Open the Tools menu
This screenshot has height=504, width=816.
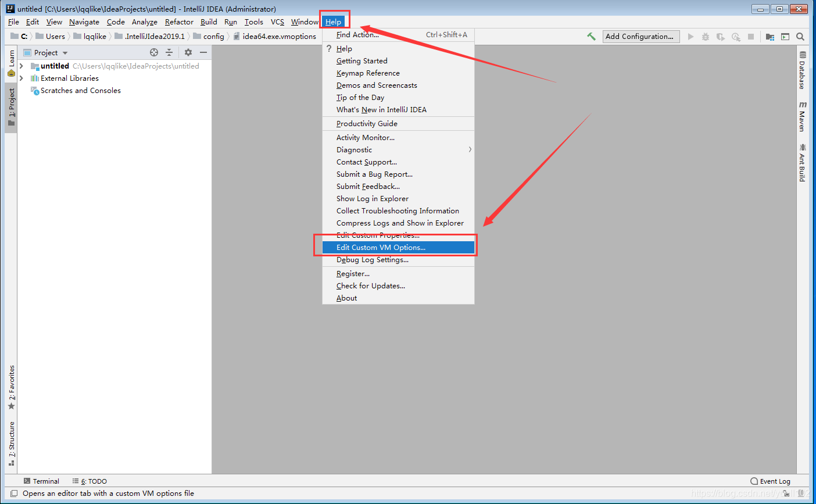[254, 22]
